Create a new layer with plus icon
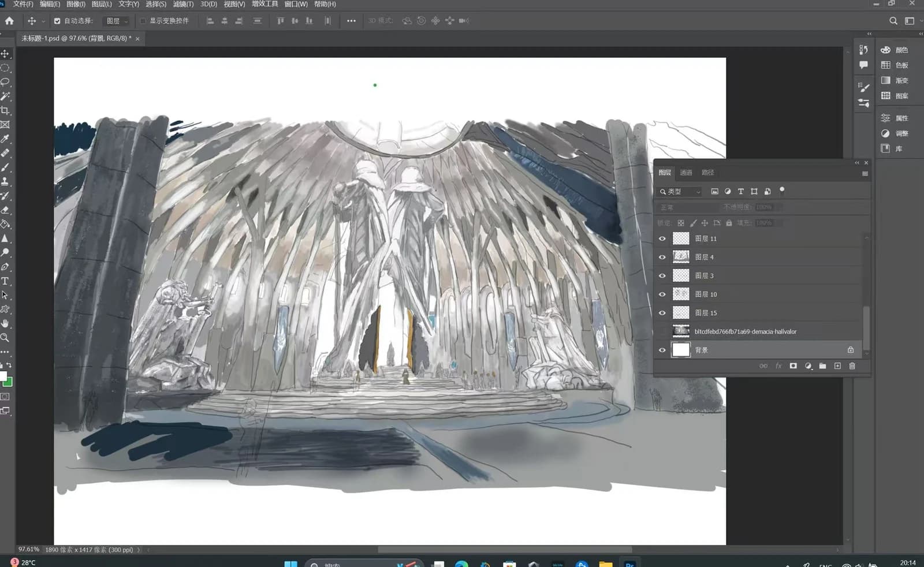Viewport: 924px width, 567px height. (x=837, y=366)
